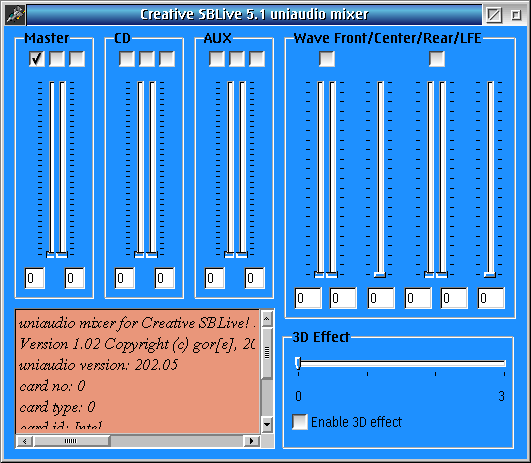Click the CD right volume slider handle
The image size is (531, 463).
(x=152, y=255)
